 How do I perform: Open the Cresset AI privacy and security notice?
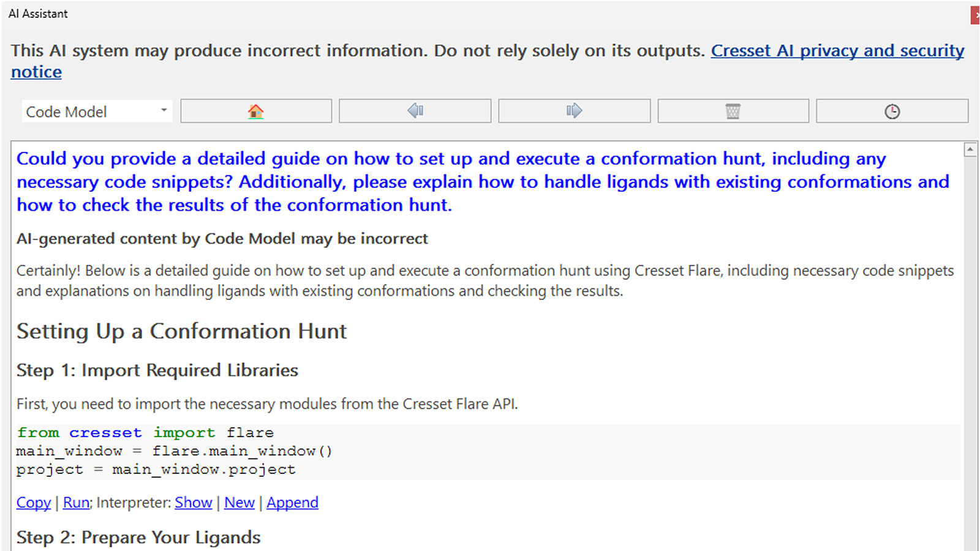(837, 51)
